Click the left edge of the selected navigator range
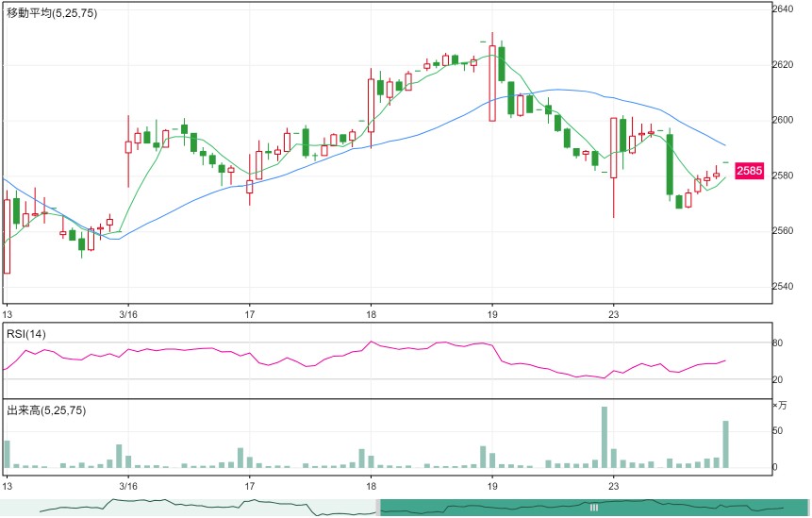This screenshot has width=812, height=518. 378,508
